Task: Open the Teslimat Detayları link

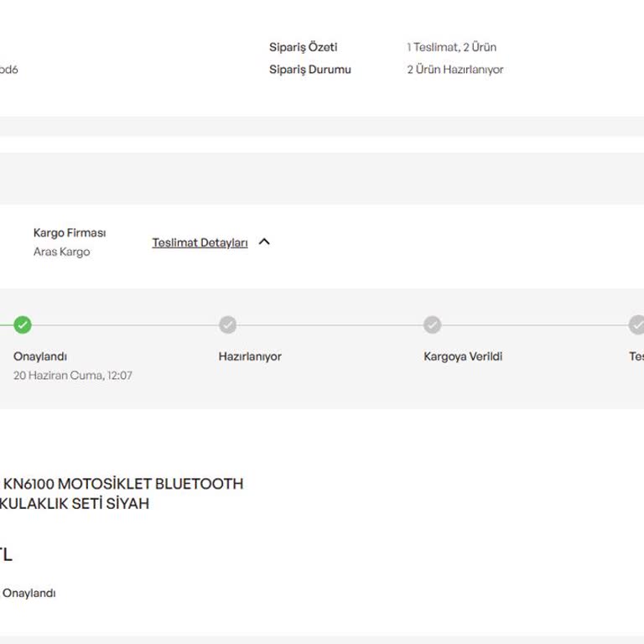Action: click(x=200, y=243)
